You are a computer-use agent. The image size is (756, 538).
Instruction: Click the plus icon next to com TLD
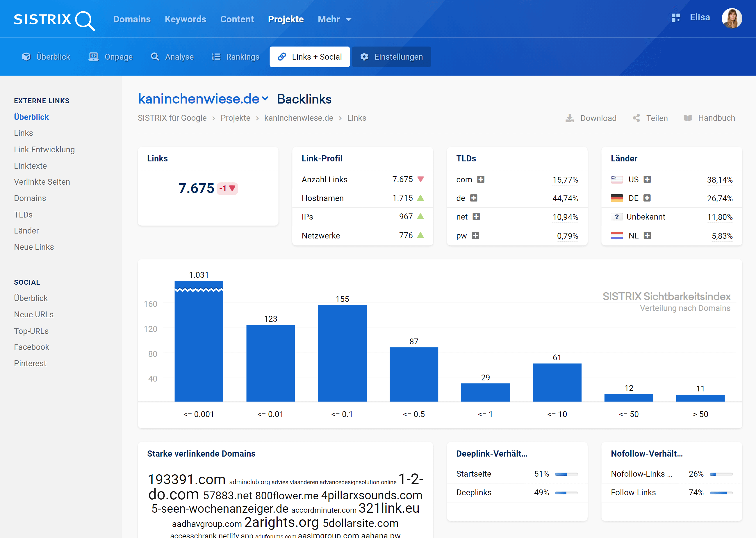coord(481,179)
